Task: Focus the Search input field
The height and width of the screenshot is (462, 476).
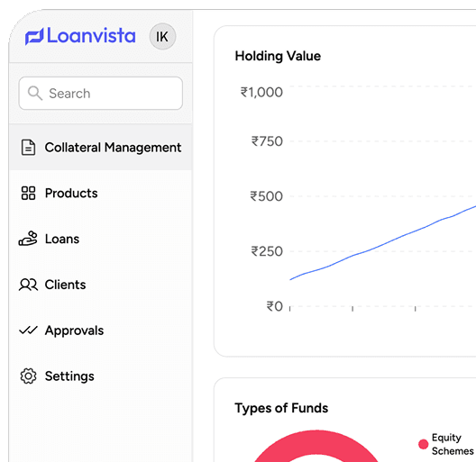Action: pos(101,93)
